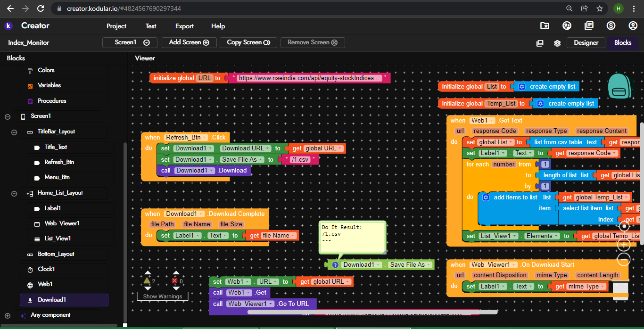Collapse the Home_List_Layout tree node
Viewport: 644px width, 329px height.
coord(14,193)
